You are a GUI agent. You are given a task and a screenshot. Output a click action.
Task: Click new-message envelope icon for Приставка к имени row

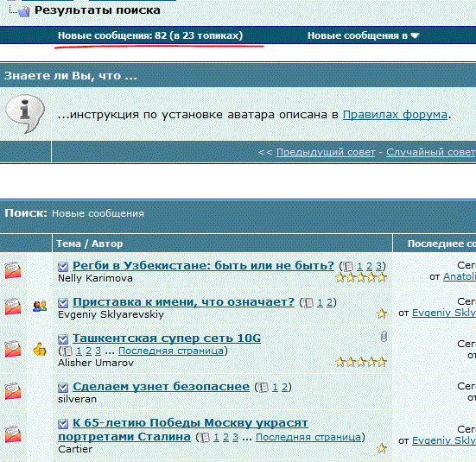[13, 307]
